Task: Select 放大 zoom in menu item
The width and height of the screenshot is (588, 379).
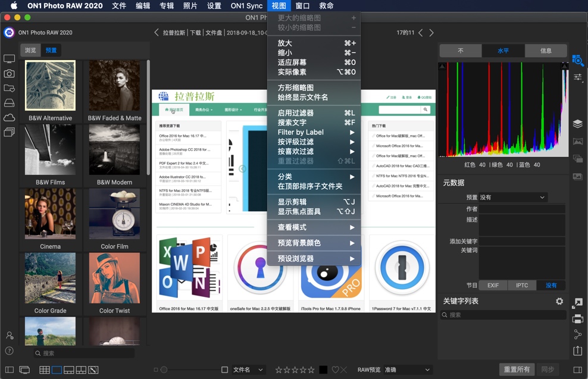Action: [314, 43]
